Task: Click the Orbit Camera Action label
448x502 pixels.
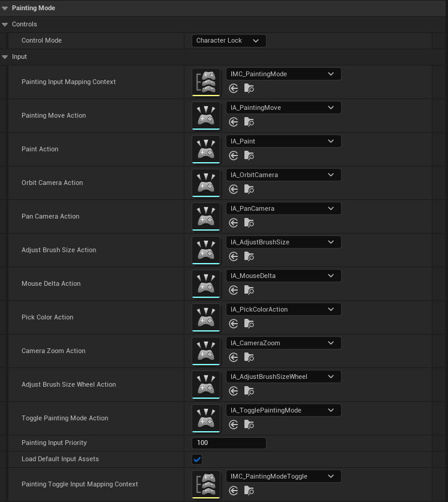Action: [52, 183]
